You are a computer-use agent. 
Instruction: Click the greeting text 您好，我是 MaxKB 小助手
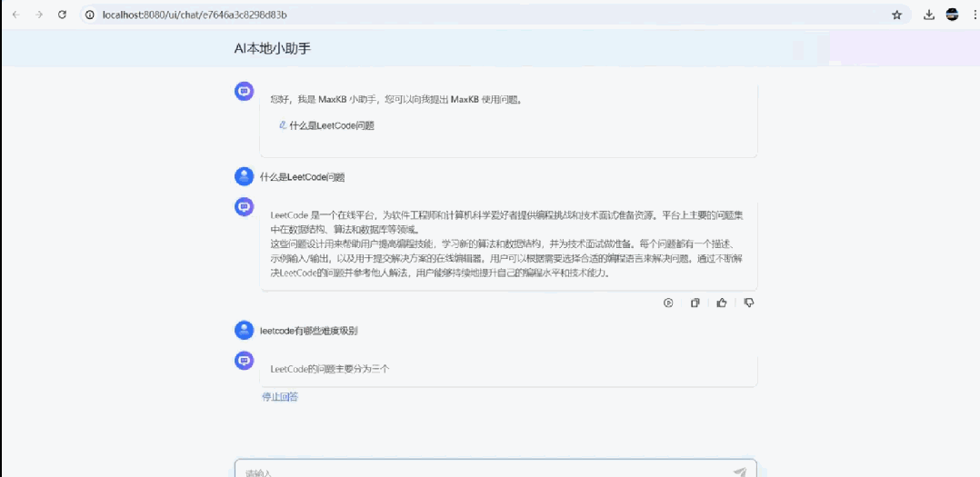pos(395,99)
